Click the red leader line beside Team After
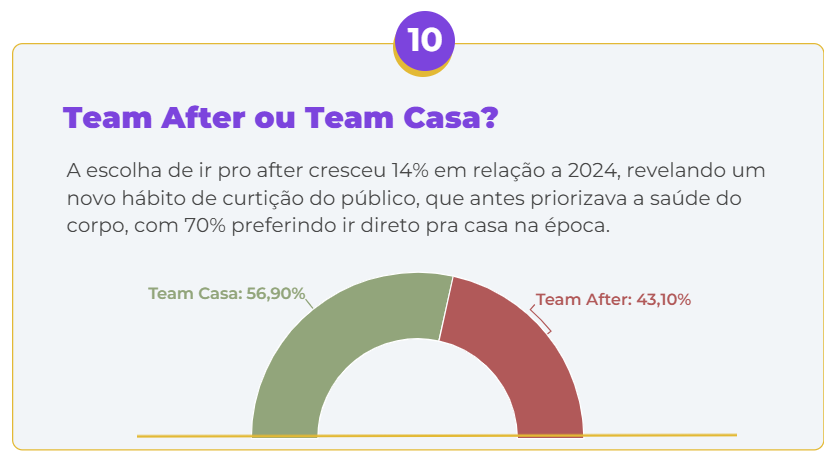837x462 pixels. tap(541, 319)
